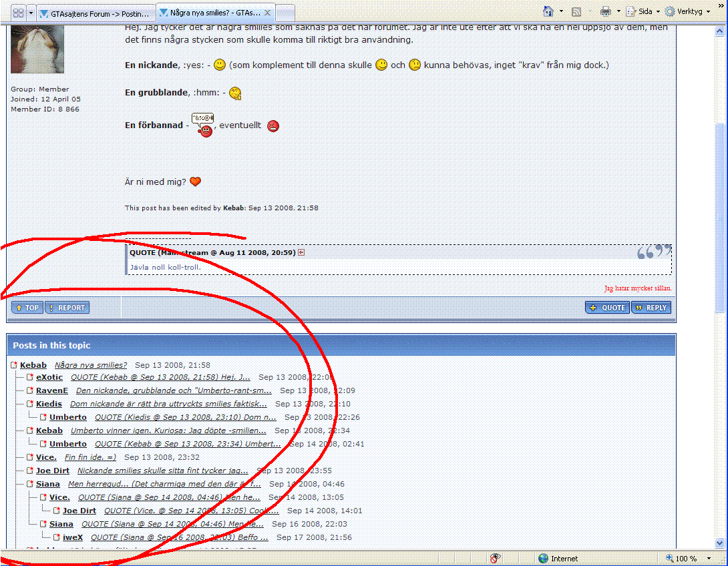Click the Internet zone globe icon
The height and width of the screenshot is (566, 728).
pos(543,559)
